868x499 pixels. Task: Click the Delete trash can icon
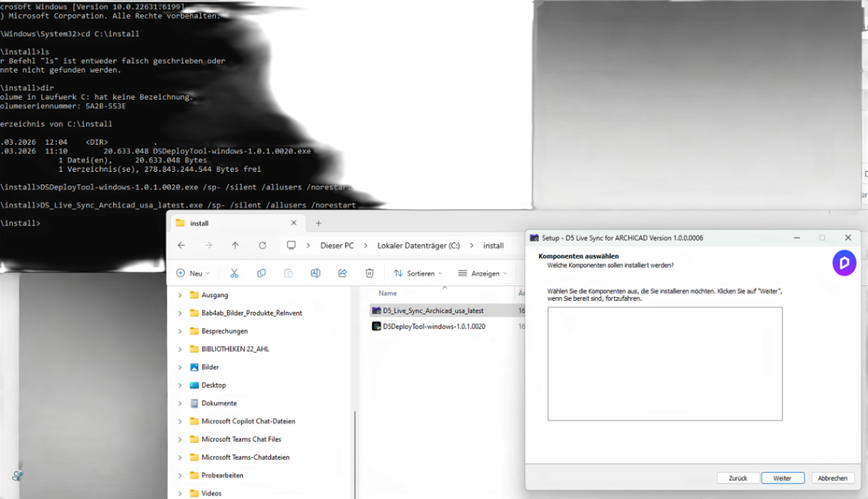click(x=369, y=273)
